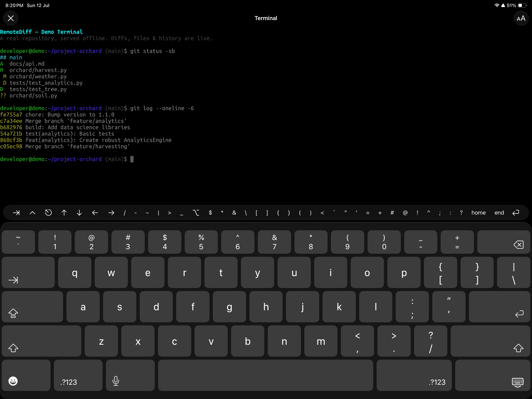Insert a hash sign from the accessory bar
The width and height of the screenshot is (532, 399).
[392, 213]
